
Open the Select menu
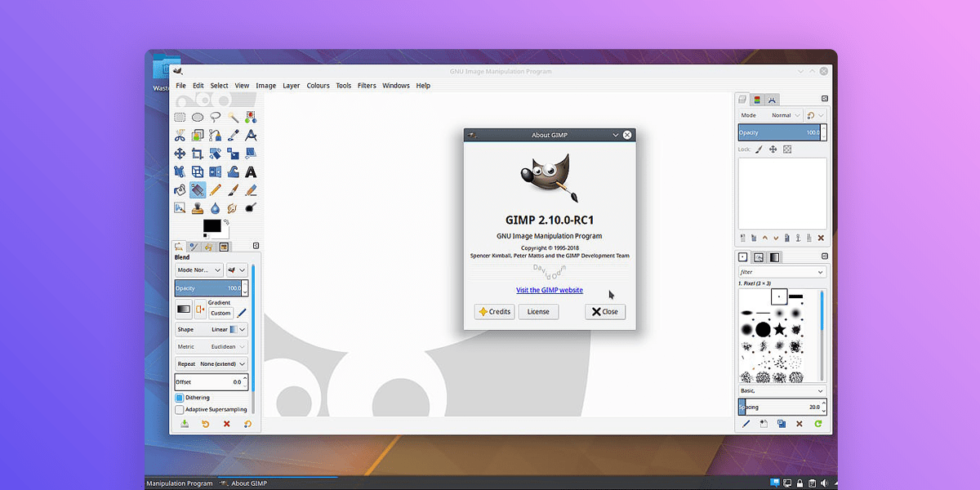219,86
